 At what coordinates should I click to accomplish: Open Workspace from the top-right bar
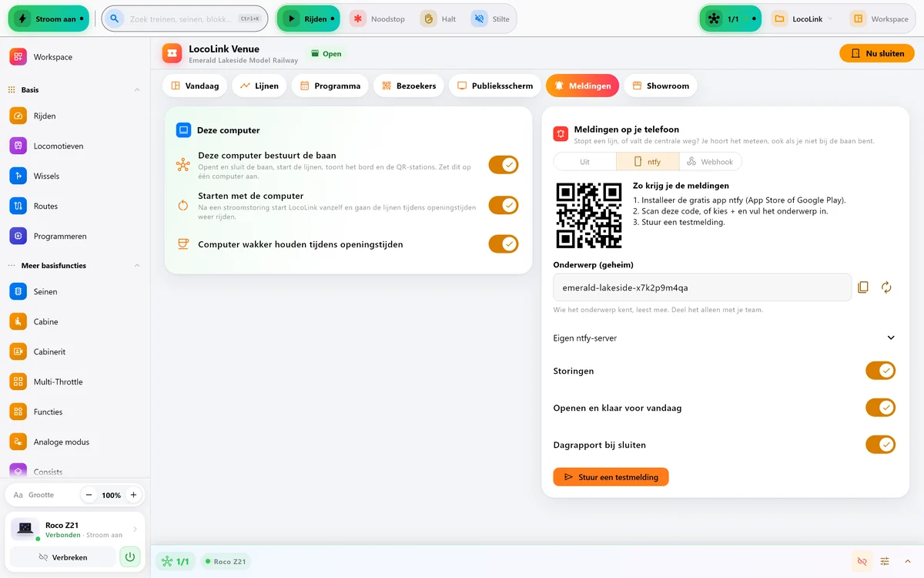point(880,18)
